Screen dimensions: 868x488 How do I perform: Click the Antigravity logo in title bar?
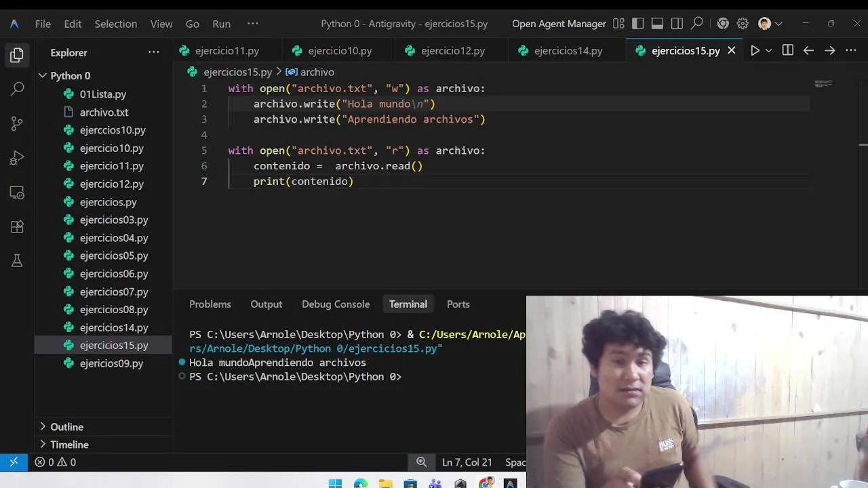click(x=14, y=24)
